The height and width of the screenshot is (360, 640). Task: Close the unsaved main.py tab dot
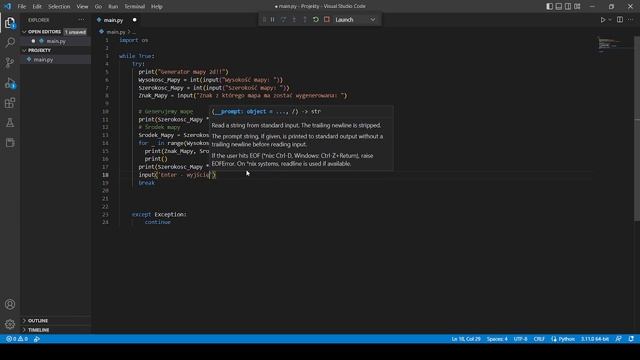[134, 20]
